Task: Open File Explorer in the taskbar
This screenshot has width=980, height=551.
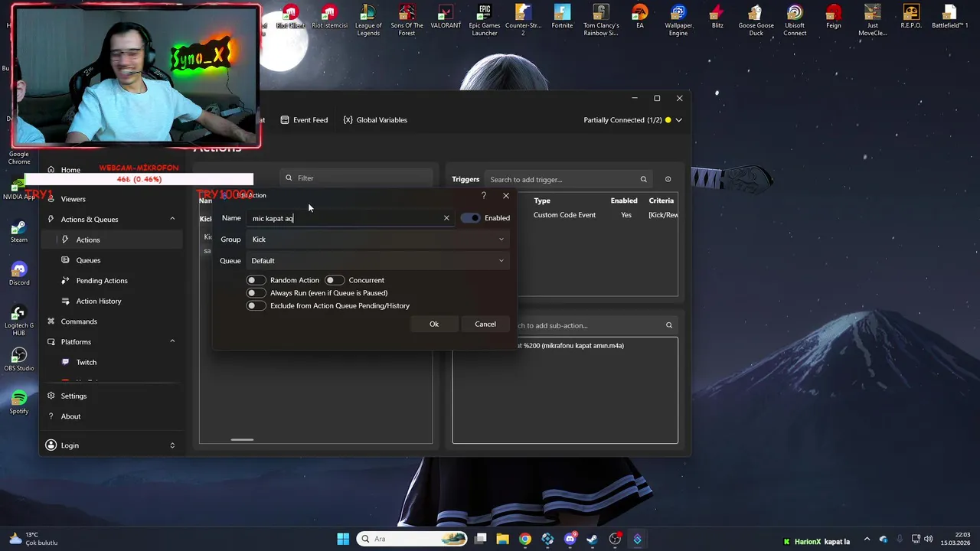Action: click(x=502, y=539)
